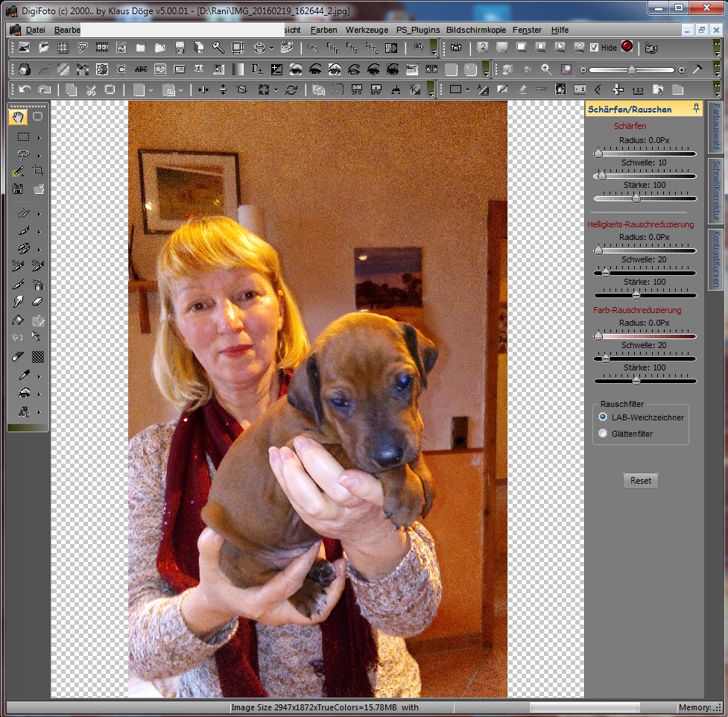This screenshot has width=728, height=717.
Task: Click the scissors Cut icon
Action: coord(91,89)
